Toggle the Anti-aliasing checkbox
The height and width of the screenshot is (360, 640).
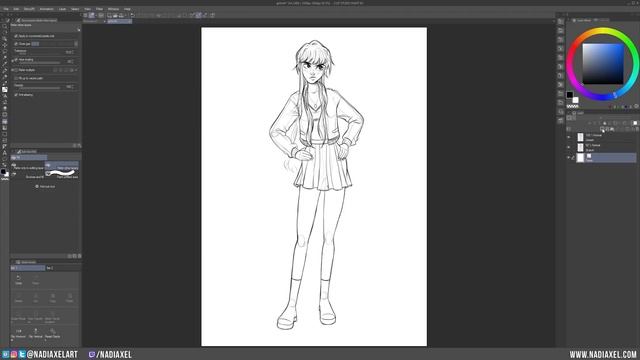(16, 95)
